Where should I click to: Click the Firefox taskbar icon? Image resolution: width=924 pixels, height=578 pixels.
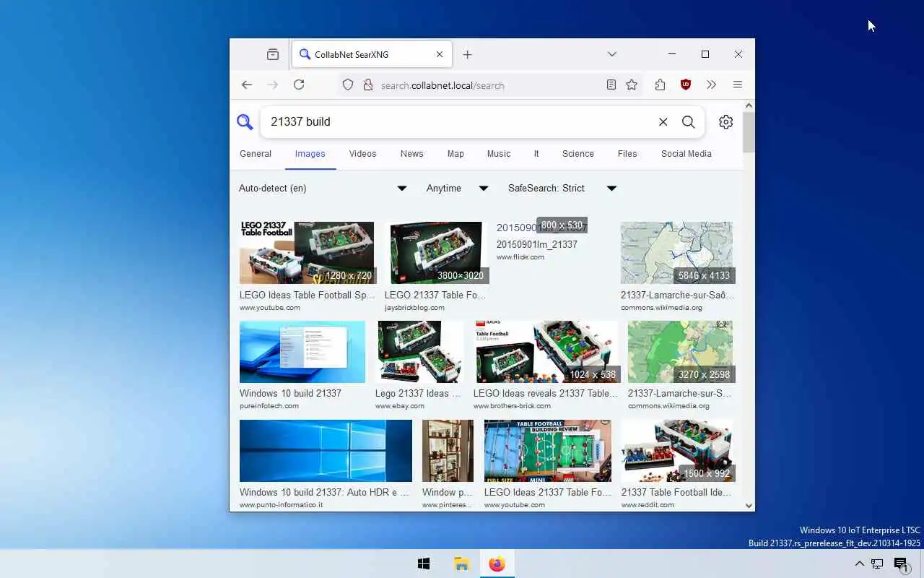(497, 564)
